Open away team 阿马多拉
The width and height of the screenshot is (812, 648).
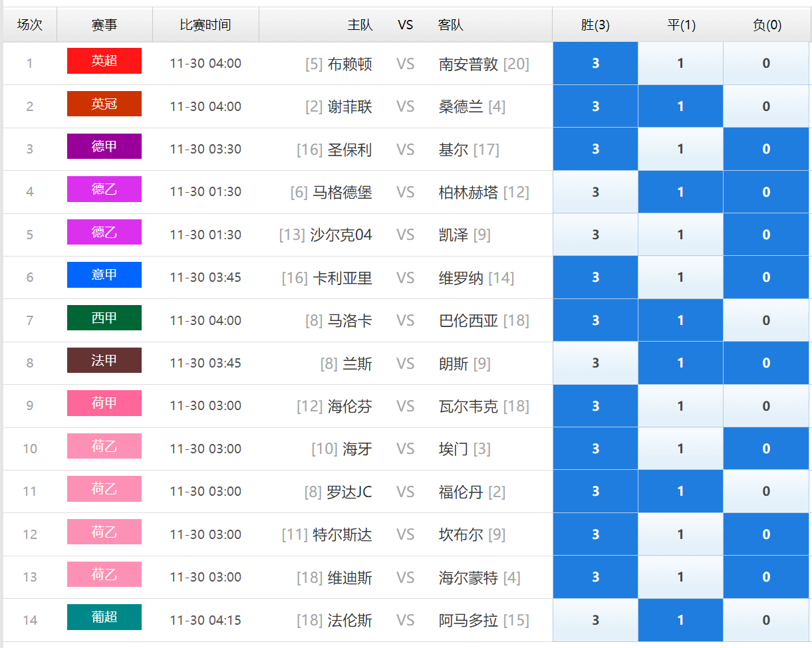point(468,620)
